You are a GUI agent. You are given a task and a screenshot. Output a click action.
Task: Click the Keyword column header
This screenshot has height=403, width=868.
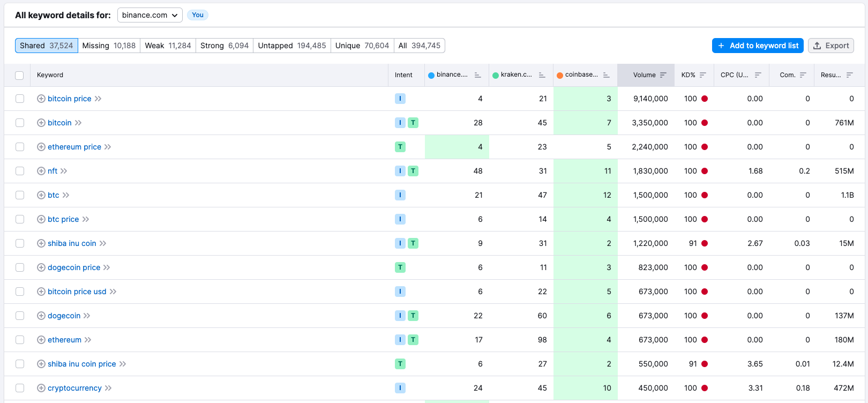(x=50, y=75)
